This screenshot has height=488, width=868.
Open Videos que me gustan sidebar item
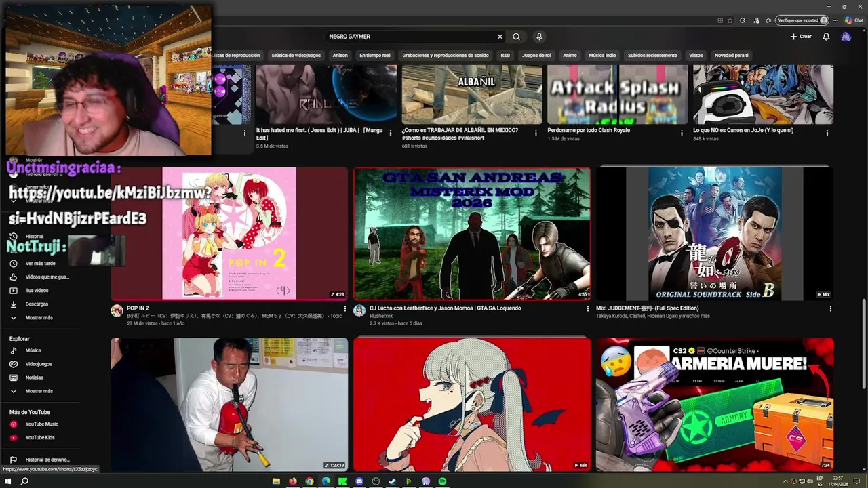point(39,277)
